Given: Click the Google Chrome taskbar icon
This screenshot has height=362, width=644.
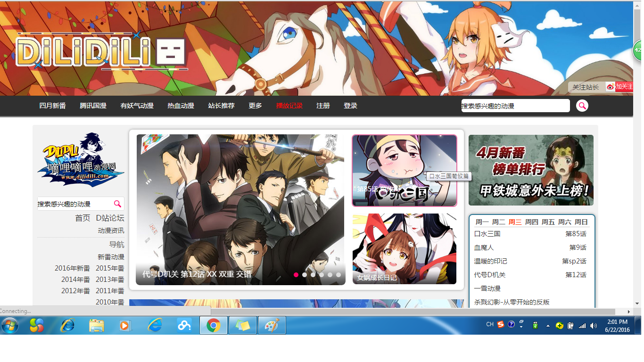Looking at the screenshot, I should pyautogui.click(x=214, y=325).
